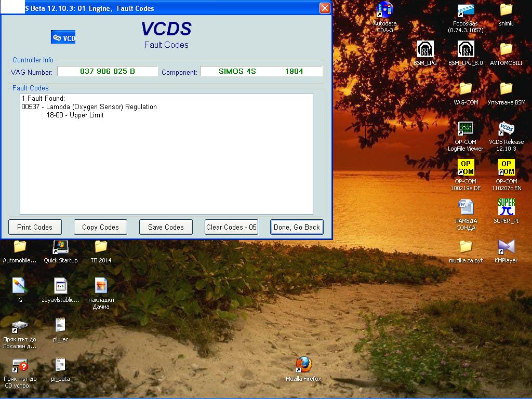
Task: Click the Component field showing SIMOS 4S
Action: coord(261,71)
